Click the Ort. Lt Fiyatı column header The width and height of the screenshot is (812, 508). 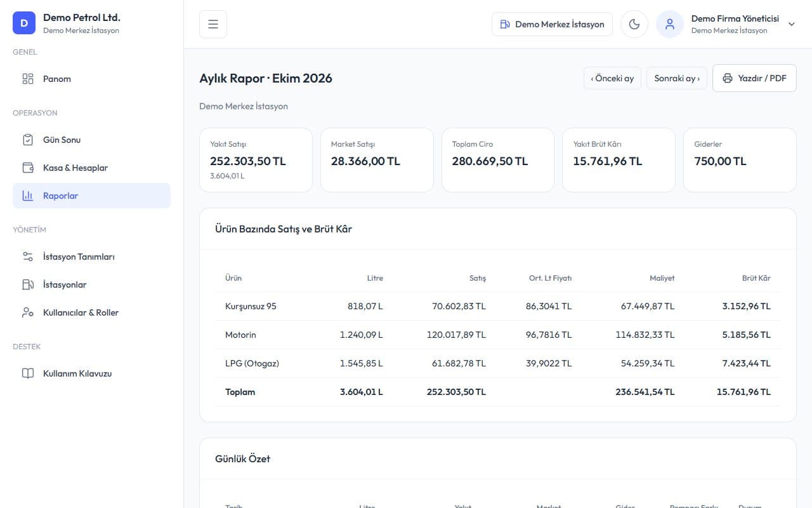(x=550, y=278)
